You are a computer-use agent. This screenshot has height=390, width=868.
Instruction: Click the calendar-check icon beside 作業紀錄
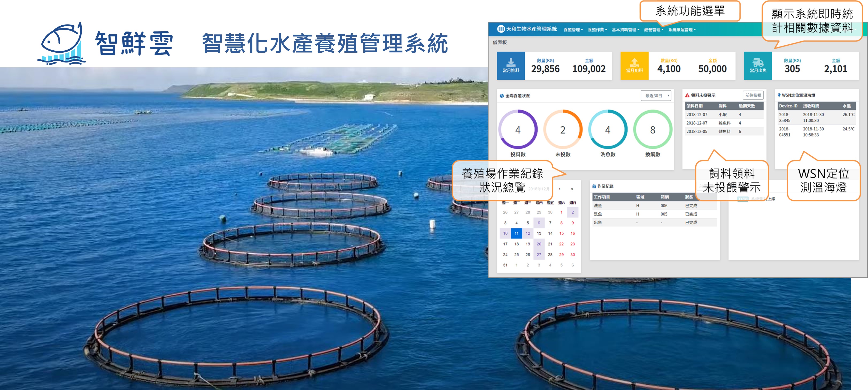coord(594,187)
